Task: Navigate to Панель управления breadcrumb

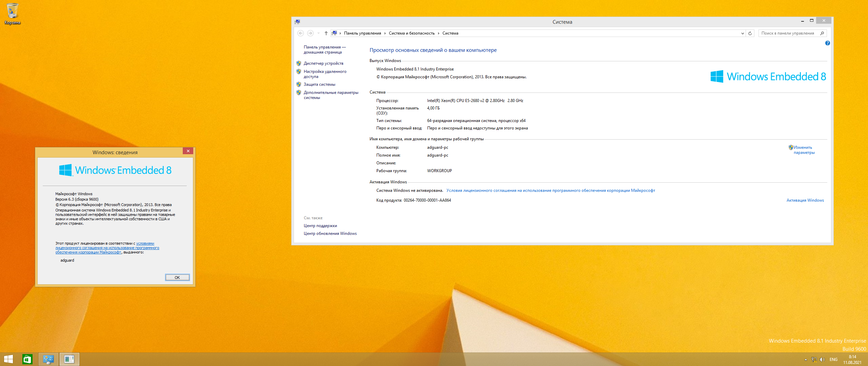Action: pos(362,33)
